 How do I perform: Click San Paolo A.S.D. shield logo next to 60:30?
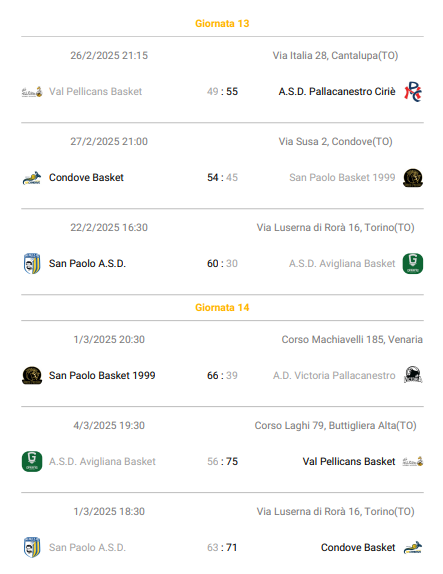point(32,264)
